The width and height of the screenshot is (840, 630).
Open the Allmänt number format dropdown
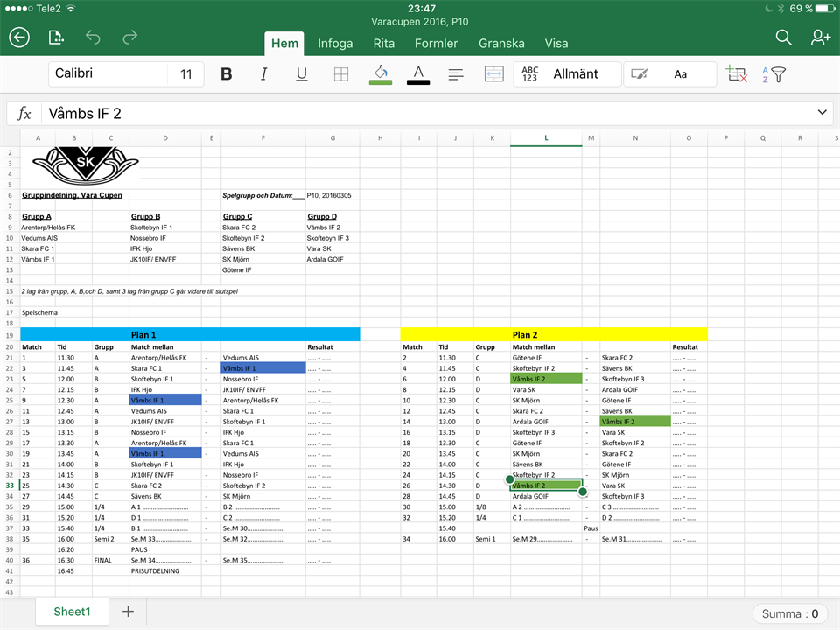(x=569, y=74)
